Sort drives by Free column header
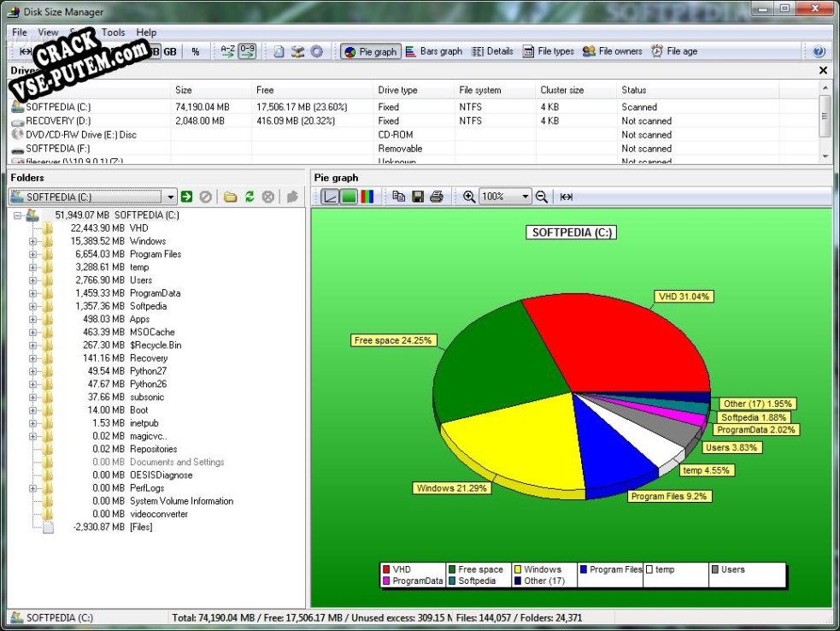This screenshot has height=631, width=840. click(x=312, y=90)
